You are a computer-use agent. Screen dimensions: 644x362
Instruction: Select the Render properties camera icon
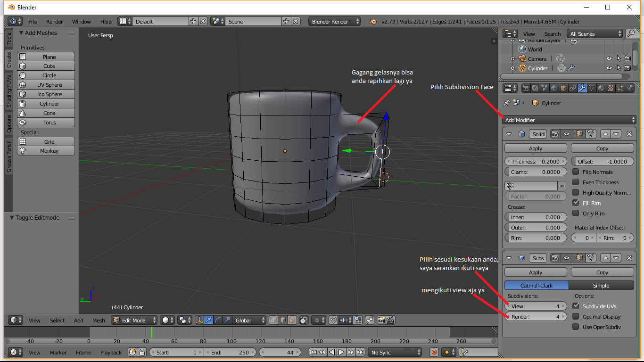(x=526, y=88)
